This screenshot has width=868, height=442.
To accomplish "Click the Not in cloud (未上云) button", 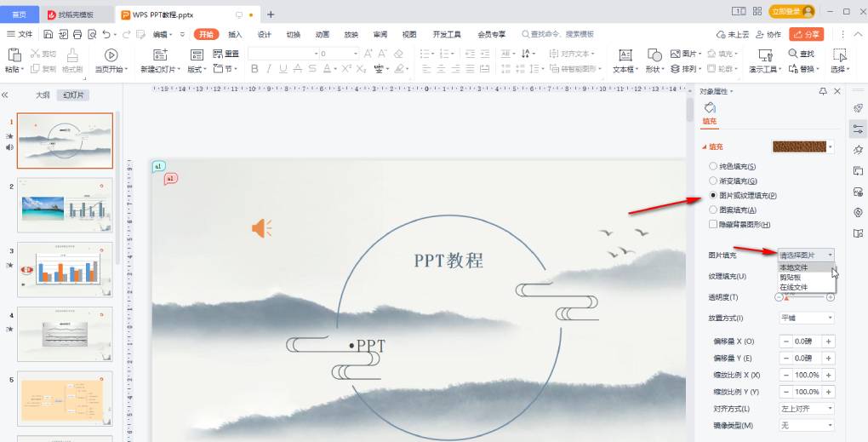I will pos(733,34).
